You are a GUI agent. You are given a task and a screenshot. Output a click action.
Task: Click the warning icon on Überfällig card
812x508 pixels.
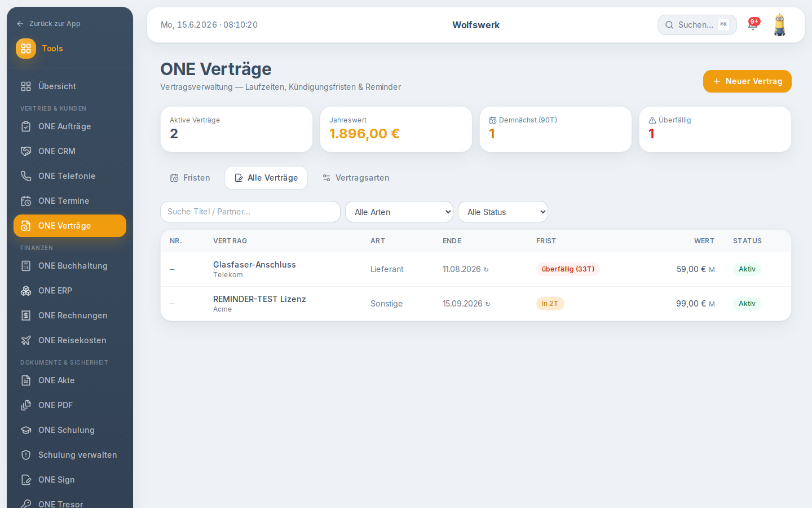point(652,120)
